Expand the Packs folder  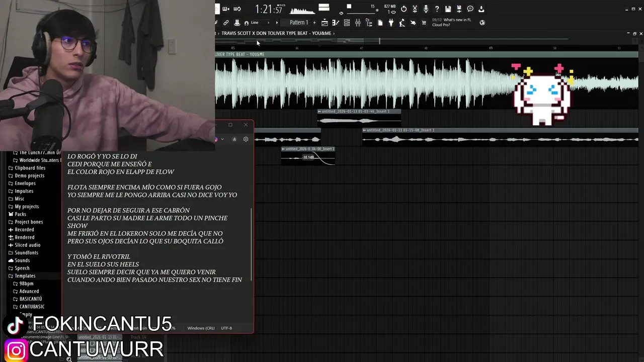pyautogui.click(x=20, y=214)
